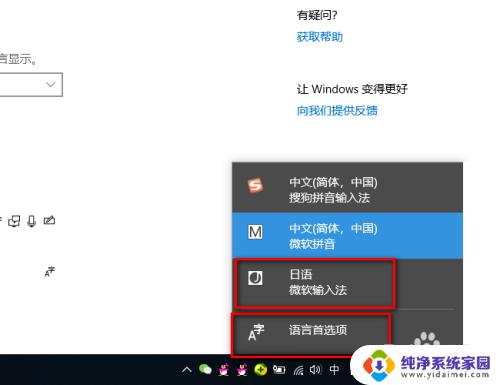Click the battery status tray icon
This screenshot has height=385, width=500.
[x=279, y=369]
